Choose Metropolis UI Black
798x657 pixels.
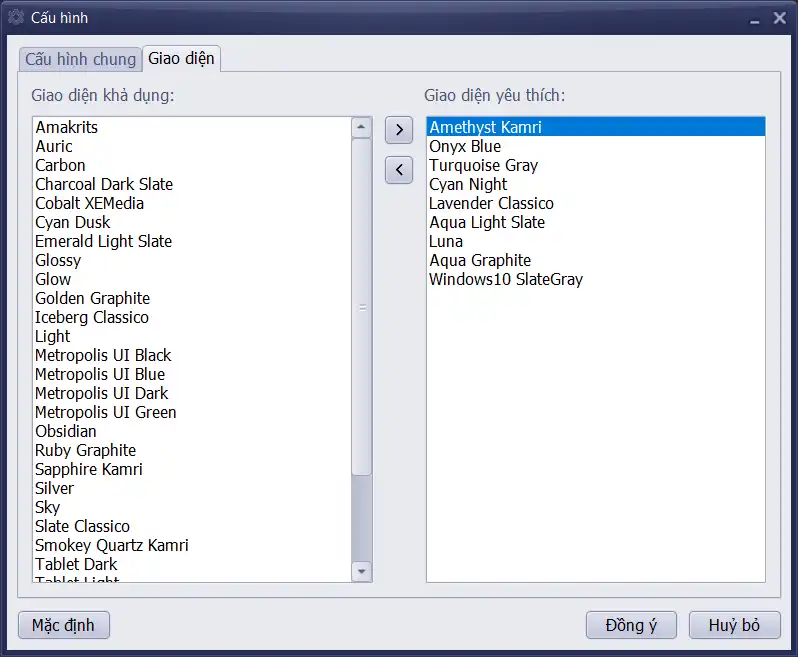tap(192, 355)
